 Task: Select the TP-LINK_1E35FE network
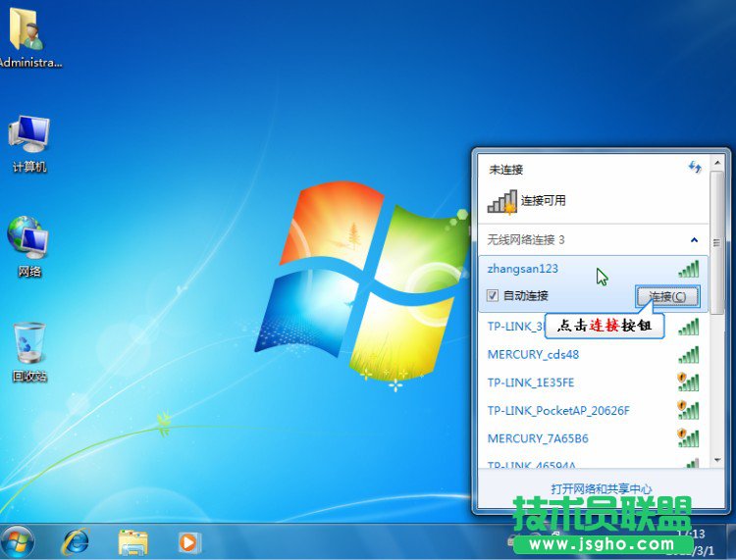tap(531, 382)
